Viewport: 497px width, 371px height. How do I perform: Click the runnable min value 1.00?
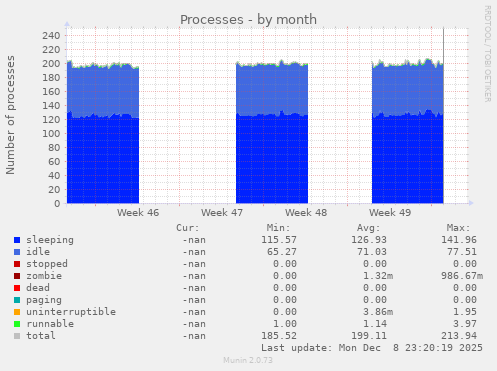pos(285,324)
